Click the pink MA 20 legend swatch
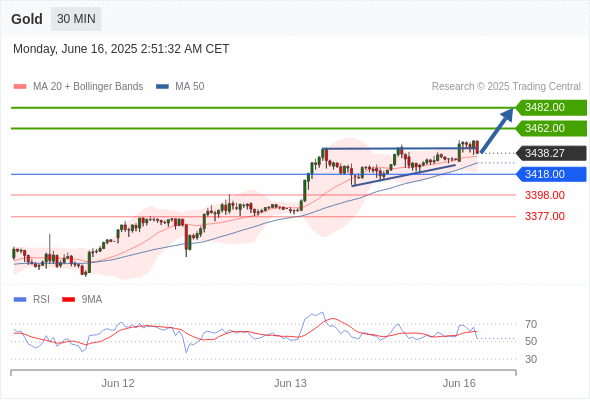Viewport: 590px width, 400px height. [x=20, y=87]
